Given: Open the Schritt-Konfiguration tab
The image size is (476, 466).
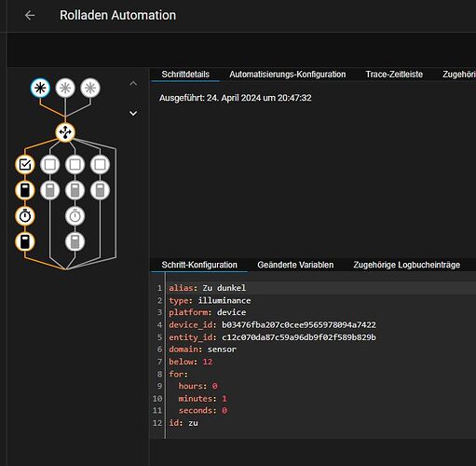Looking at the screenshot, I should click(199, 265).
